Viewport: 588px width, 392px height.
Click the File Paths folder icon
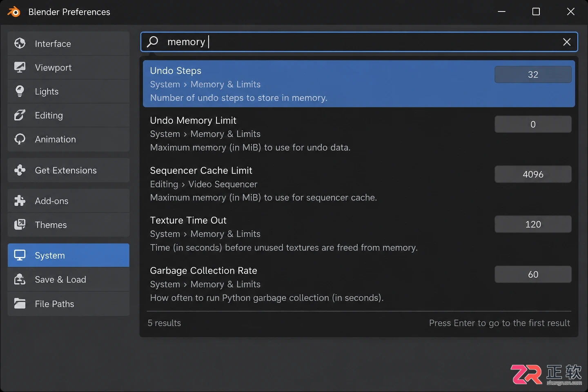tap(20, 303)
